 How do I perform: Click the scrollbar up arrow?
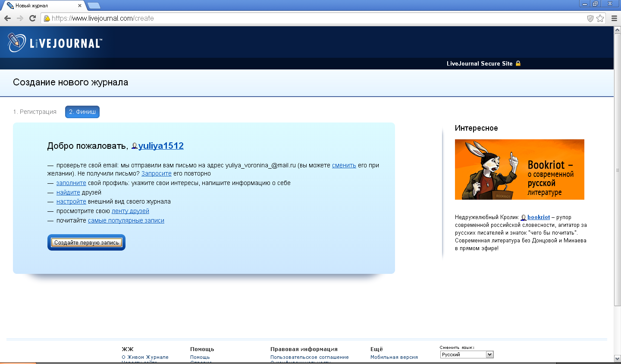pos(617,31)
